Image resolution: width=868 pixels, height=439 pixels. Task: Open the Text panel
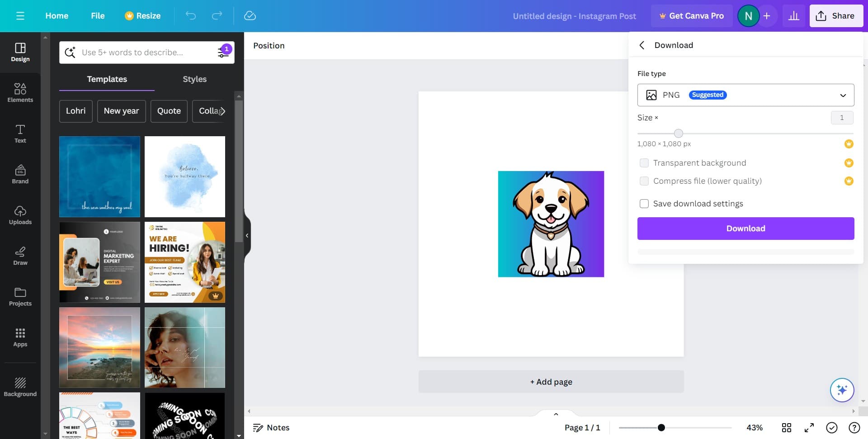20,134
